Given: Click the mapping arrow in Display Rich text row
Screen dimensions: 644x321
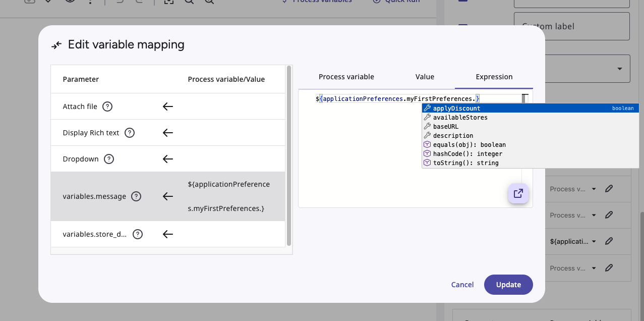Looking at the screenshot, I should (168, 133).
